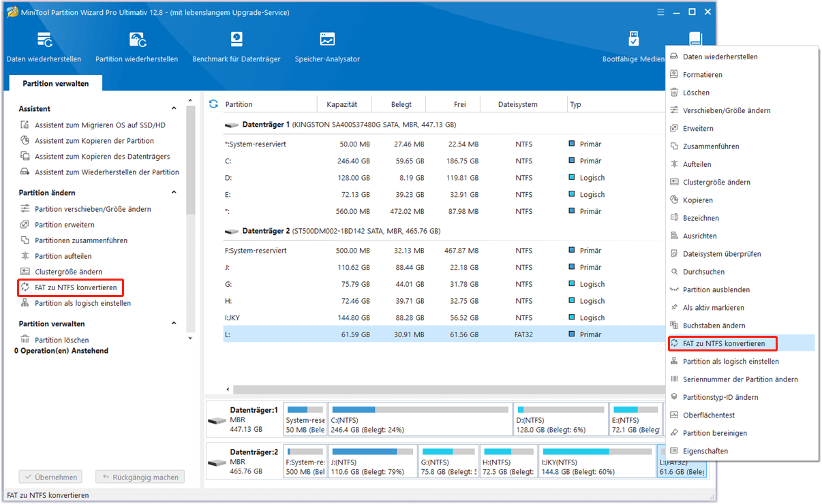Open the hamburger menu in title bar

coord(660,12)
